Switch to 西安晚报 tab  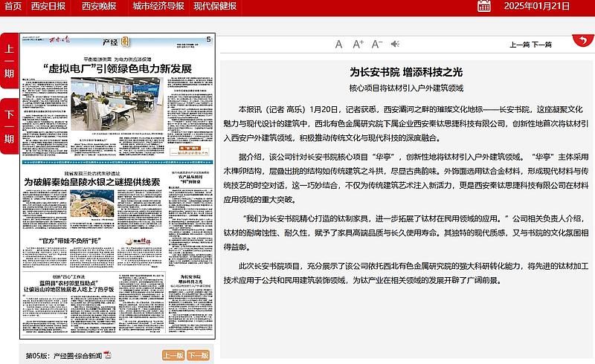pos(99,7)
